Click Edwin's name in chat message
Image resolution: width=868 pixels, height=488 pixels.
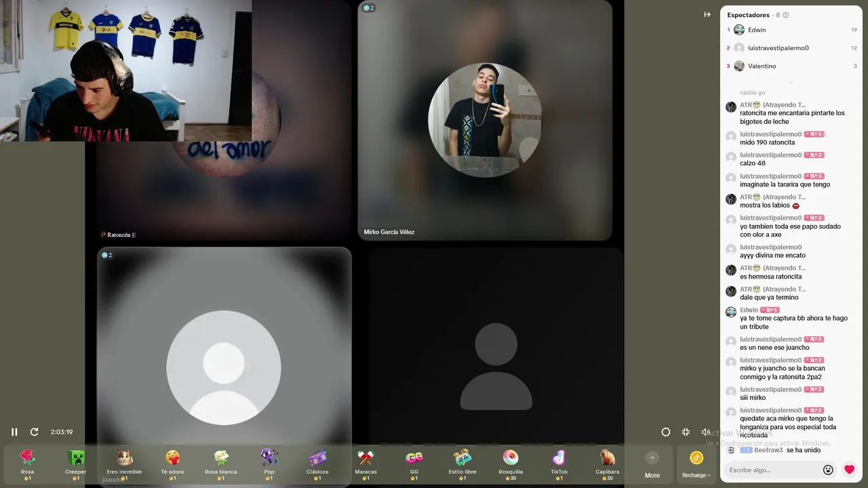[749, 310]
